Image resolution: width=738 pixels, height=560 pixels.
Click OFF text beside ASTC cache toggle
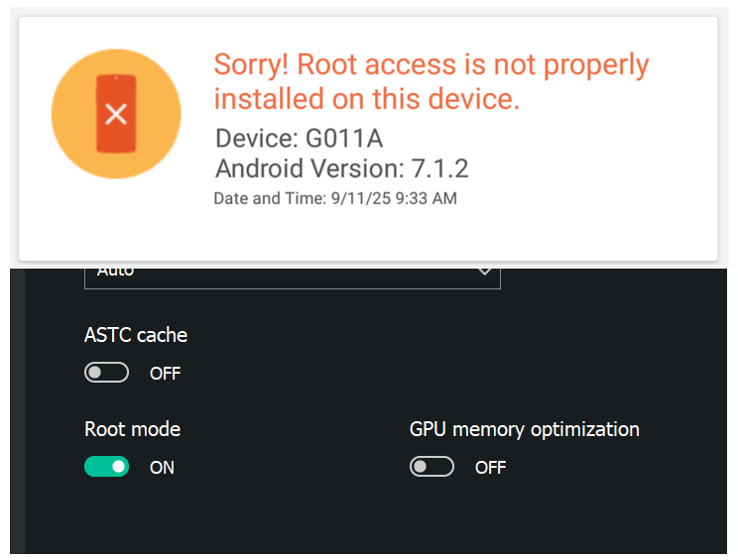pos(166,374)
